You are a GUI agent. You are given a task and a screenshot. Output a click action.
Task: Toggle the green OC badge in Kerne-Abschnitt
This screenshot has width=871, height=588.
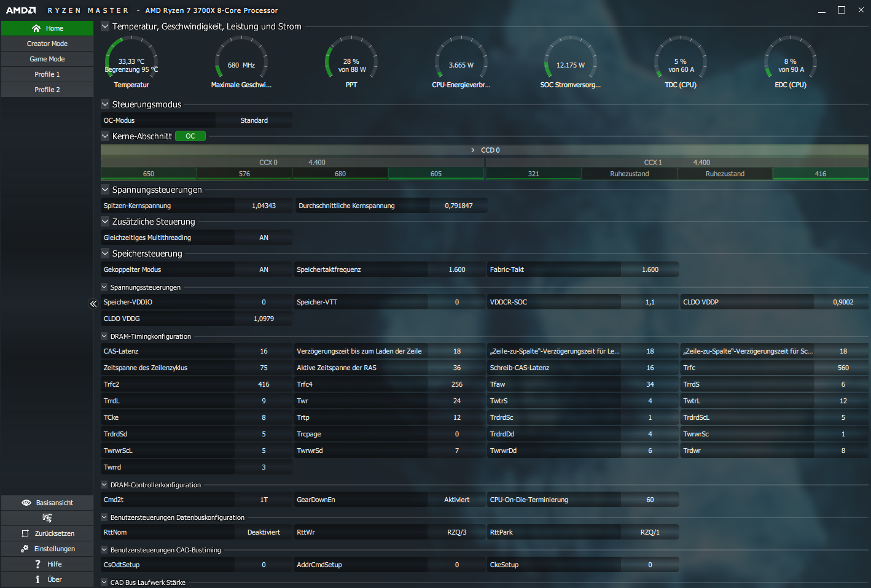point(190,136)
